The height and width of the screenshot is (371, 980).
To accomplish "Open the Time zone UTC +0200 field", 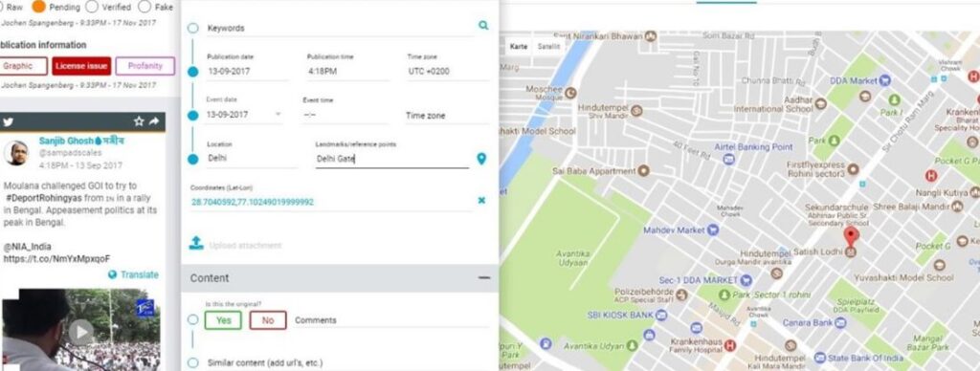I will click(448, 71).
